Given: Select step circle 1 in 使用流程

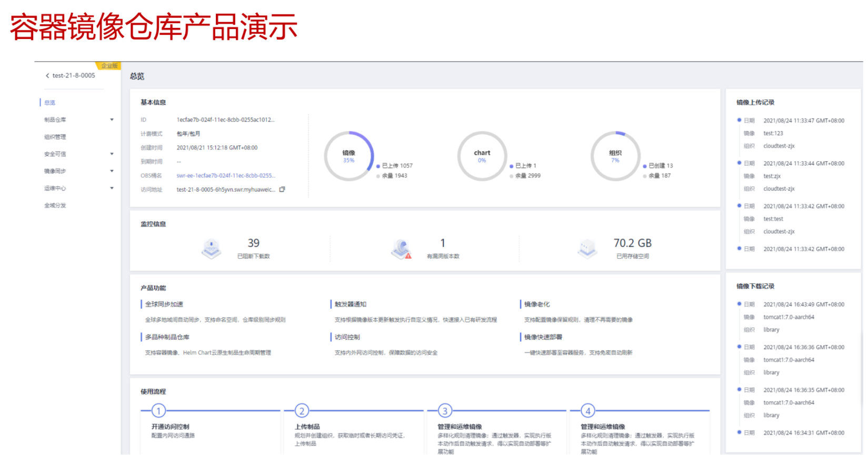Looking at the screenshot, I should click(x=158, y=411).
